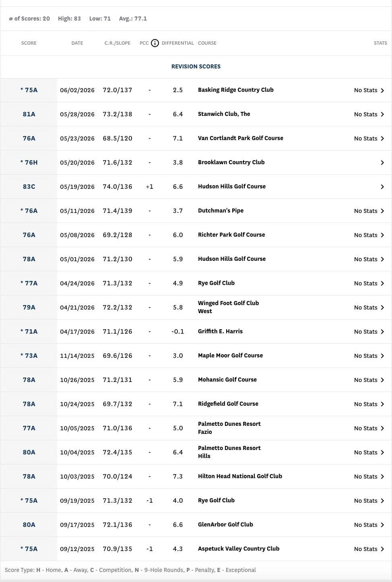Screen dimensions: 392x582
Task: Click chevron beside Maple Moor Golf Course
Action: tap(382, 356)
